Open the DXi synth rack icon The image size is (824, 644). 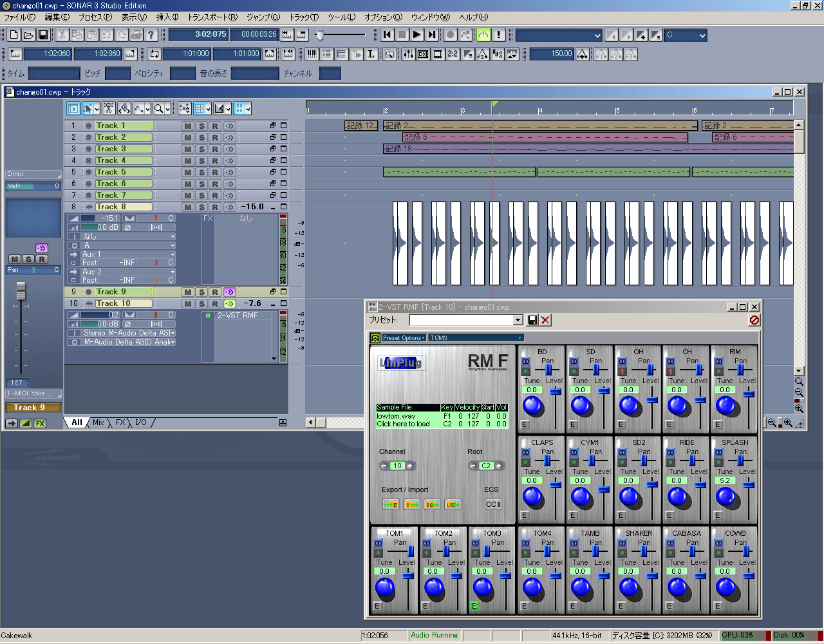[x=423, y=54]
